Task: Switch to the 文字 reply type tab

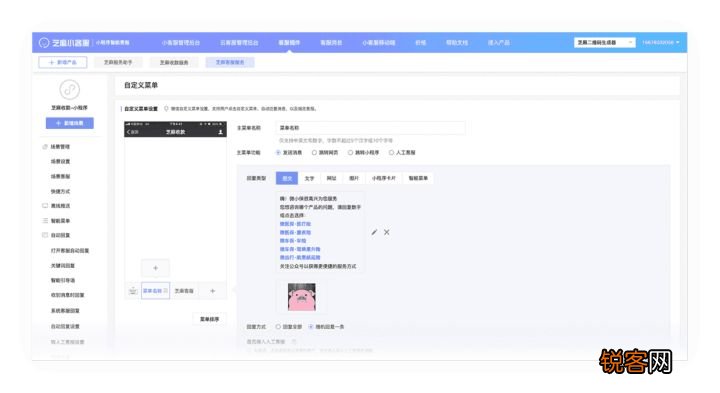Action: pyautogui.click(x=309, y=178)
